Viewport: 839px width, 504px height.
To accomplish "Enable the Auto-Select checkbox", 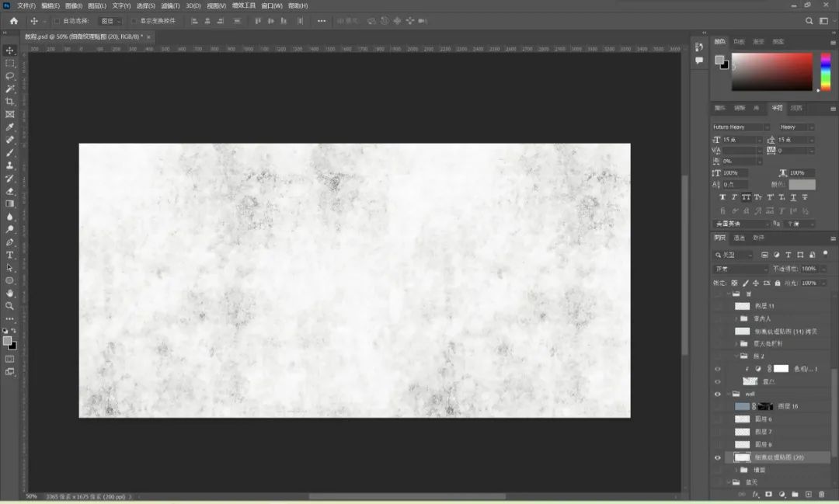I will [x=57, y=21].
